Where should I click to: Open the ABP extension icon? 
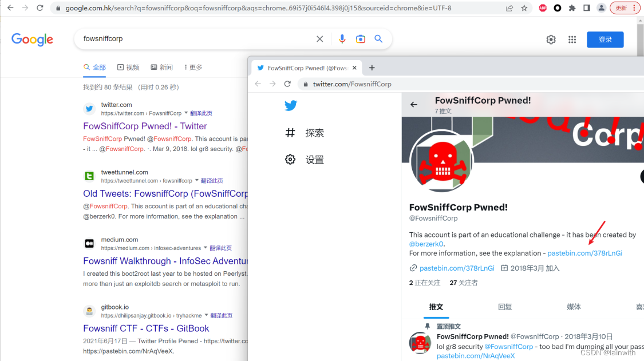(543, 8)
